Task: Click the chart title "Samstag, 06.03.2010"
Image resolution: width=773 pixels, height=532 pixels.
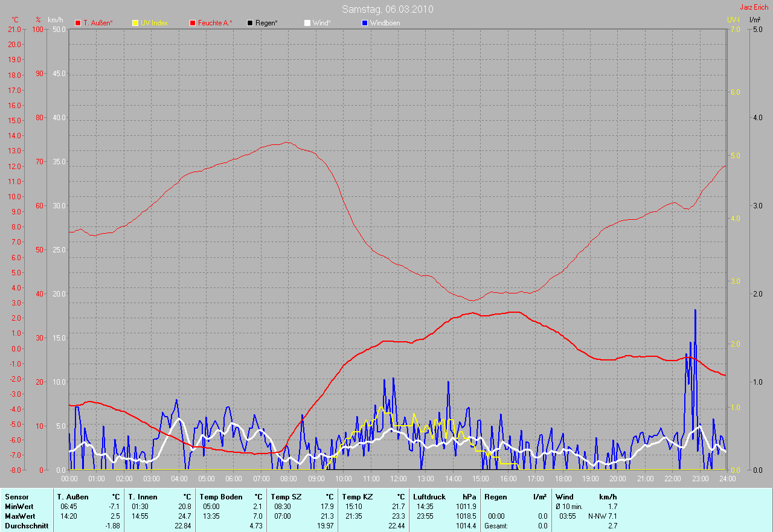Action: click(x=387, y=9)
